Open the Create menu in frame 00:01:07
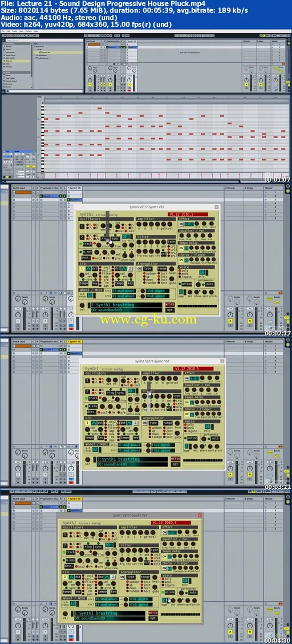Screen dimensions: 292x644 tap(14, 31)
